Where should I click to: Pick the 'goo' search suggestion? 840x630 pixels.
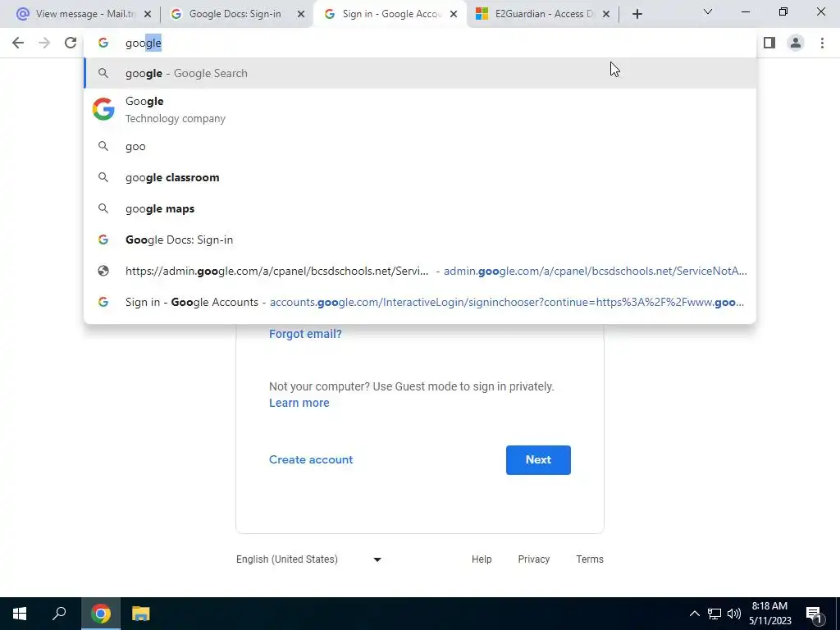(x=421, y=146)
